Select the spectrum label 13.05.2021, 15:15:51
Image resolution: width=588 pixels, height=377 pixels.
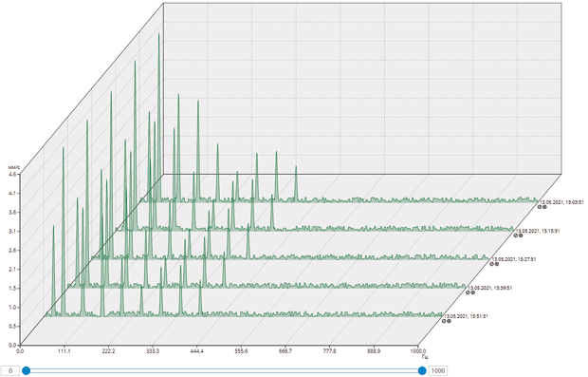(538, 231)
